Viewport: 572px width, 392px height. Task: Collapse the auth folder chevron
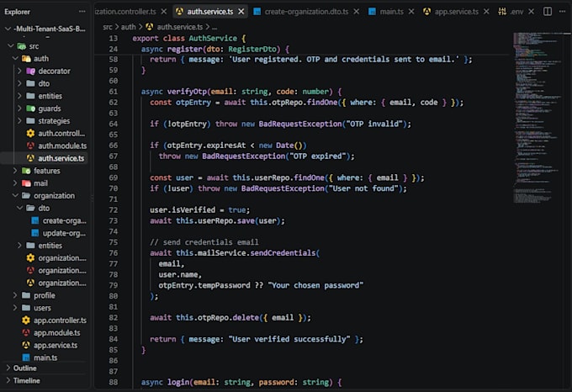15,58
